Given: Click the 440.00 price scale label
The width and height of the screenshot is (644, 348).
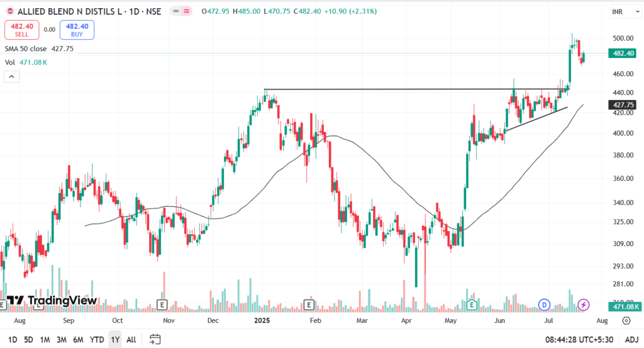Looking at the screenshot, I should [623, 93].
